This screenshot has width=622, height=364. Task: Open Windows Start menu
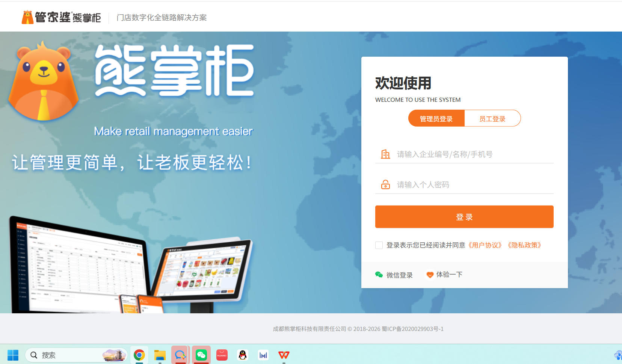(13, 355)
